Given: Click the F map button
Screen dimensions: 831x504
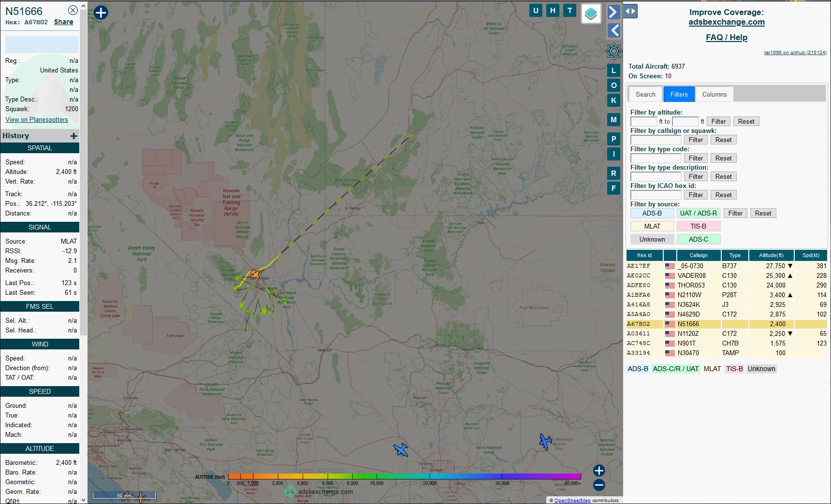Looking at the screenshot, I should (613, 188).
